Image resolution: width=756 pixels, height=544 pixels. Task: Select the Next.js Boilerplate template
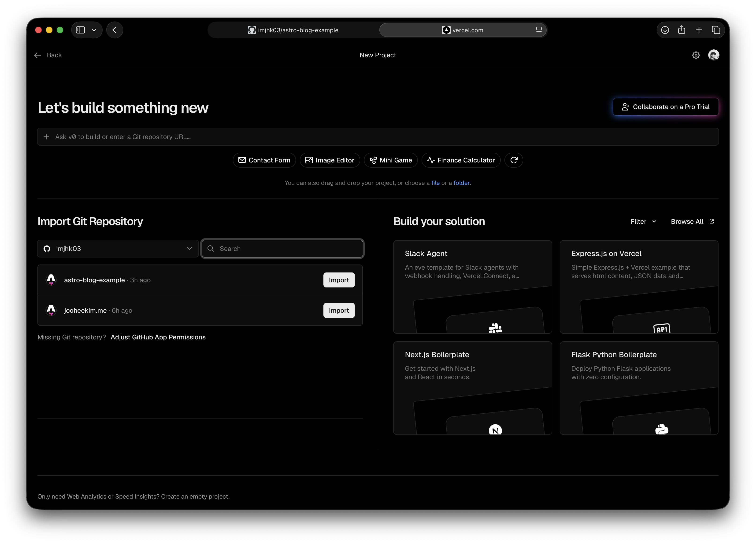[x=472, y=388]
